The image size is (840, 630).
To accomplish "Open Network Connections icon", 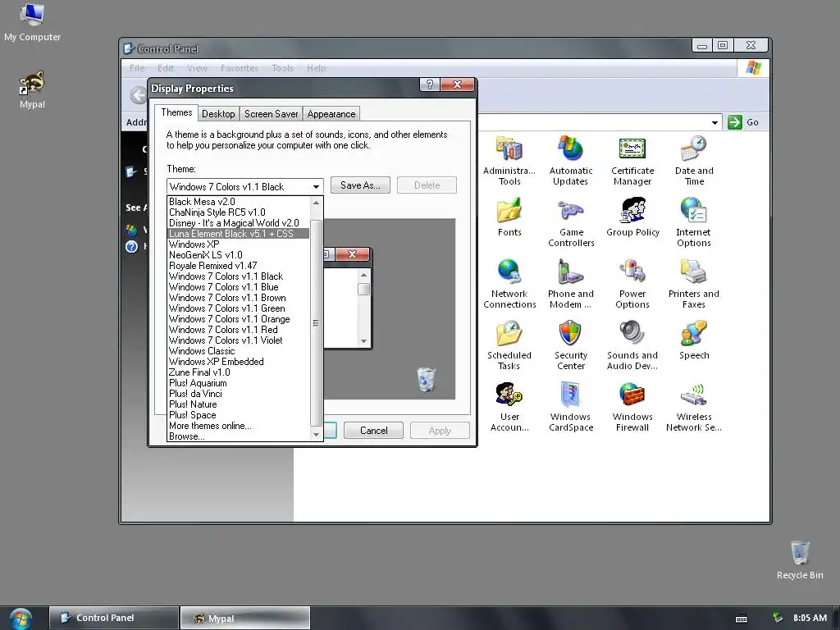I will click(x=509, y=272).
